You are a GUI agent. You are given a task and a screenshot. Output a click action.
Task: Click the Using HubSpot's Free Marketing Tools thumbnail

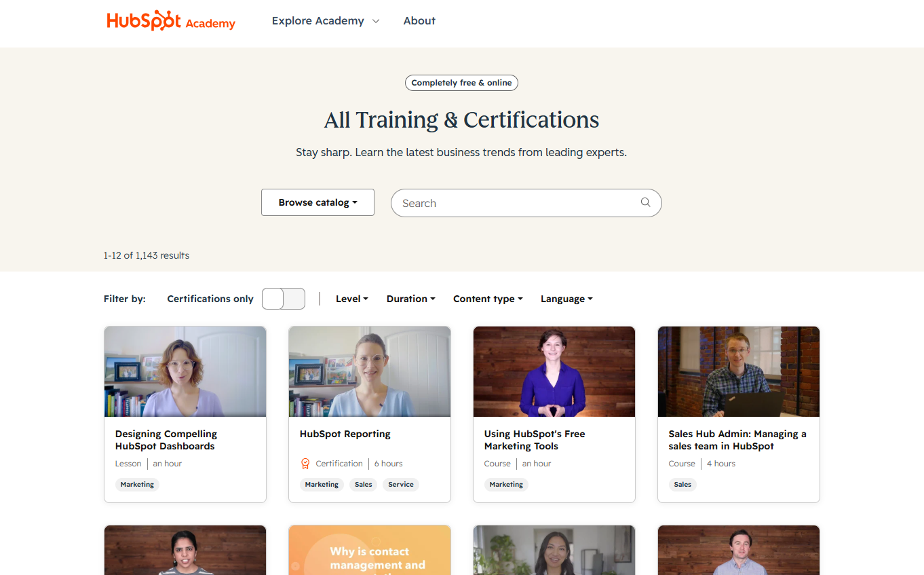pos(554,371)
